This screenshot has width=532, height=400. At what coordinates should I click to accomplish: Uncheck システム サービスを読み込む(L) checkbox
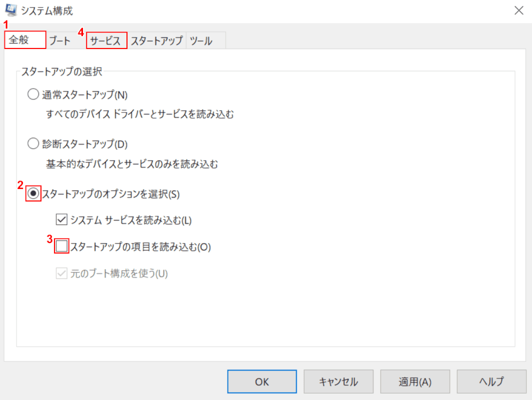(61, 219)
